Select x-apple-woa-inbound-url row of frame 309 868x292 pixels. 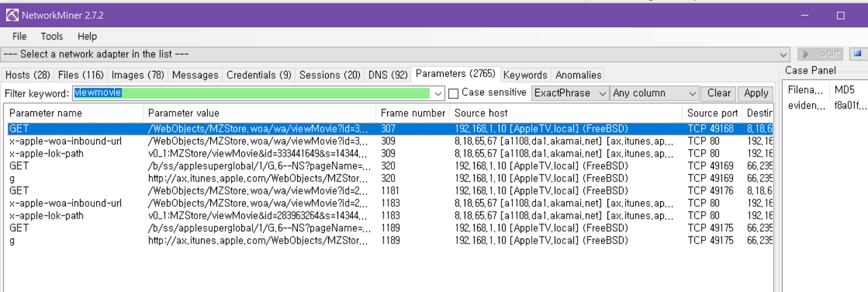(389, 141)
